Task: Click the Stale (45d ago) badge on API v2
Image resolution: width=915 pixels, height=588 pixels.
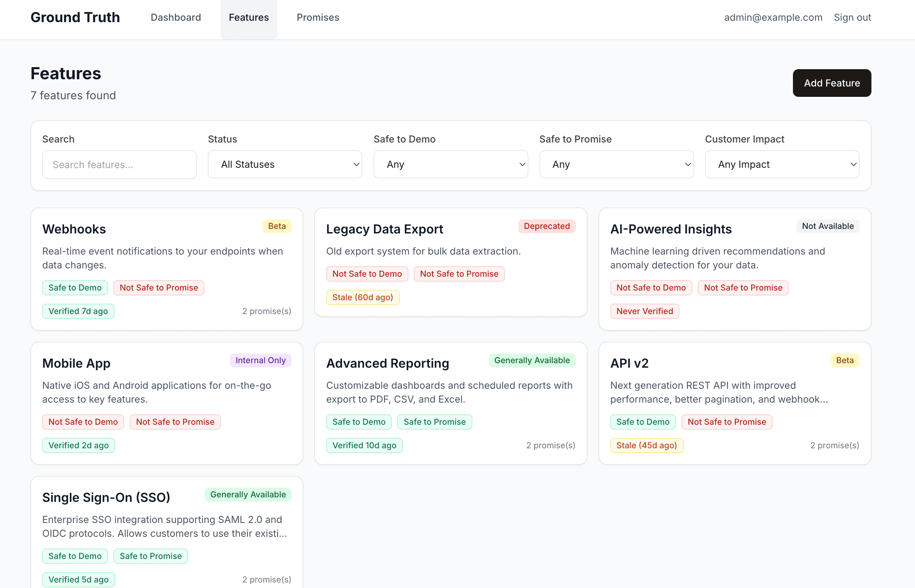Action: (x=646, y=445)
